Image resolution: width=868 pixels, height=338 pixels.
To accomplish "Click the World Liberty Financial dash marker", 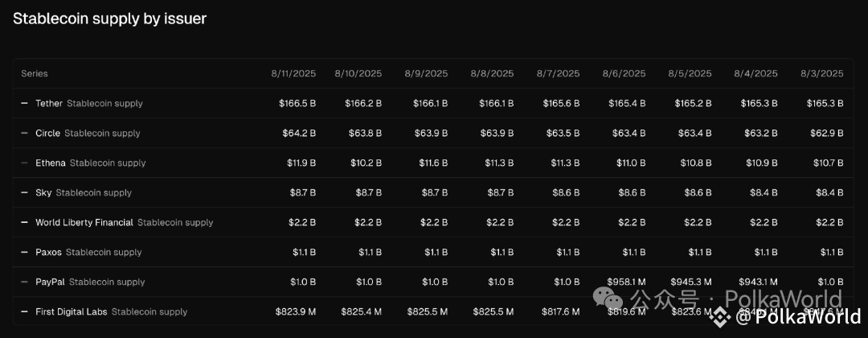I will (24, 222).
